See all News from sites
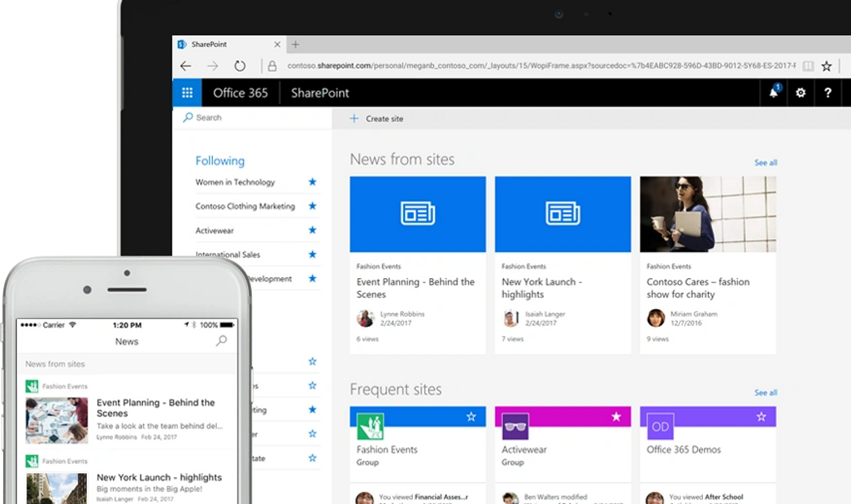Viewport: 851px width, 504px height. [x=766, y=163]
